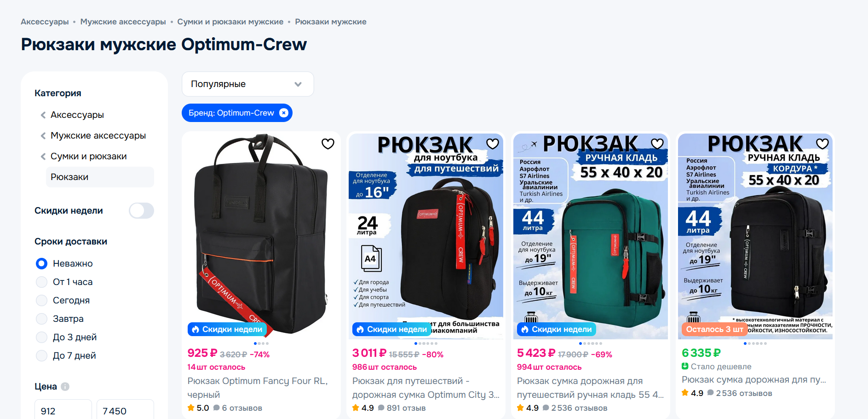This screenshot has width=868, height=419.
Task: Go back to Аксессуары category chevron
Action: click(43, 115)
